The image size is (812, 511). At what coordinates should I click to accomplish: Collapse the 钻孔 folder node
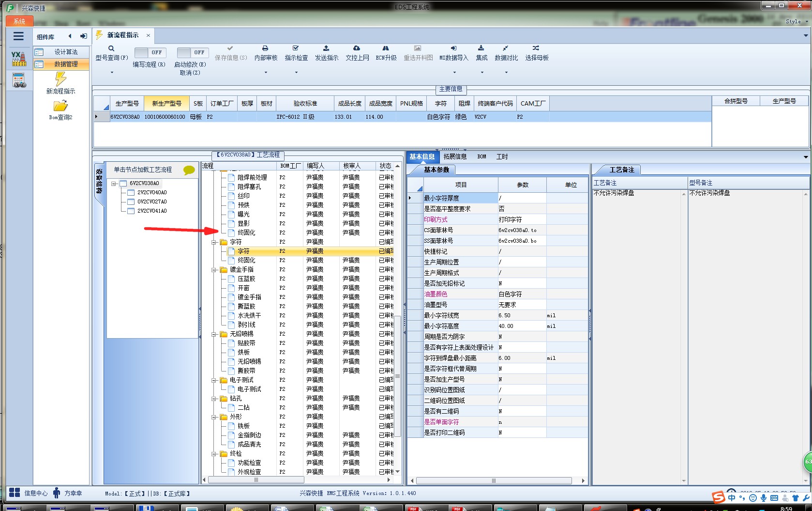[214, 399]
